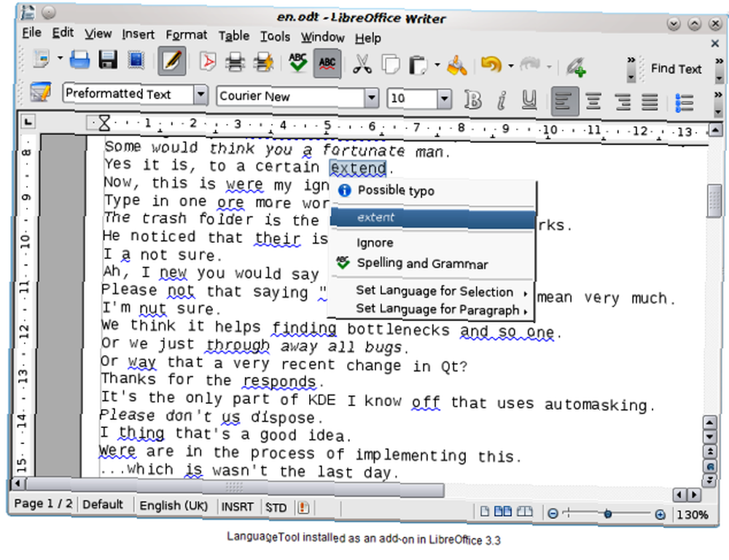Click the navigation button between page arrows
729x560 pixels.
pos(710,467)
